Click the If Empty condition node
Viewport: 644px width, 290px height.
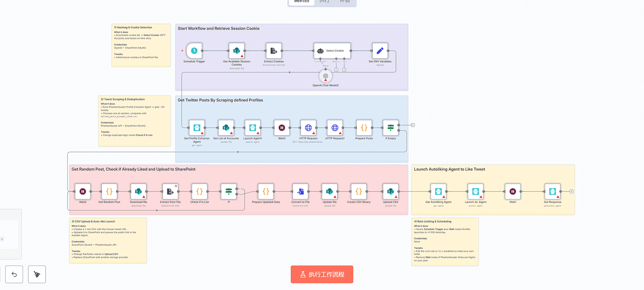pos(391,128)
